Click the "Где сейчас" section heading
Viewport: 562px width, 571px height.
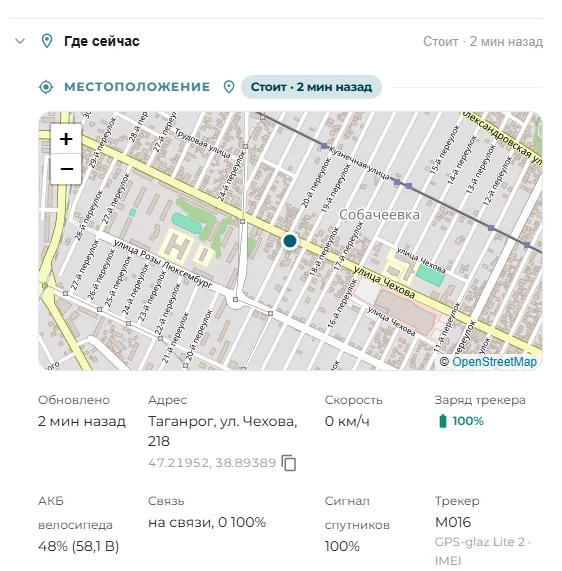(x=102, y=41)
